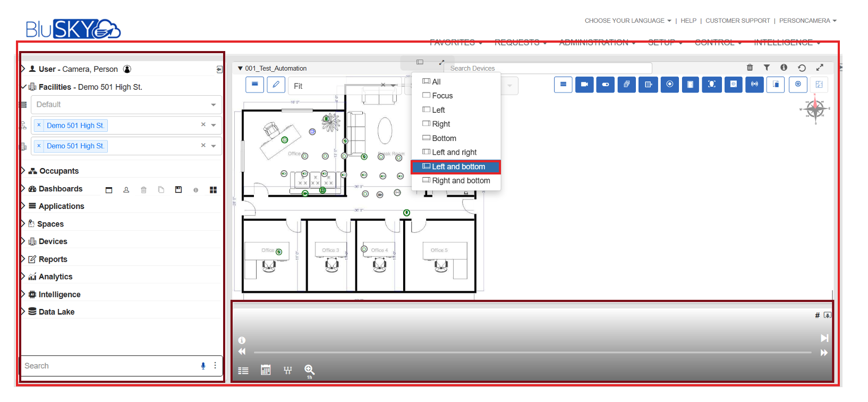This screenshot has height=402, width=868.
Task: Open CHOOSE YOUR LANGUAGE dropdown
Action: [x=628, y=21]
